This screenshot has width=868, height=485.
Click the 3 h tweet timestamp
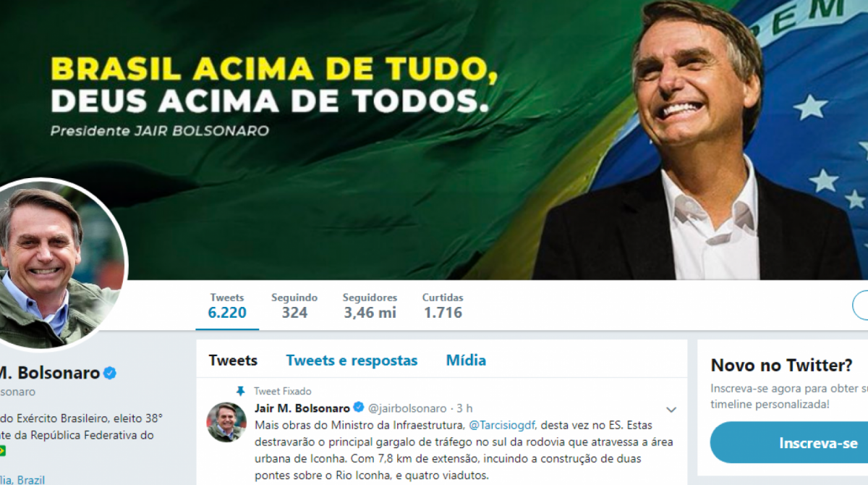click(x=465, y=409)
